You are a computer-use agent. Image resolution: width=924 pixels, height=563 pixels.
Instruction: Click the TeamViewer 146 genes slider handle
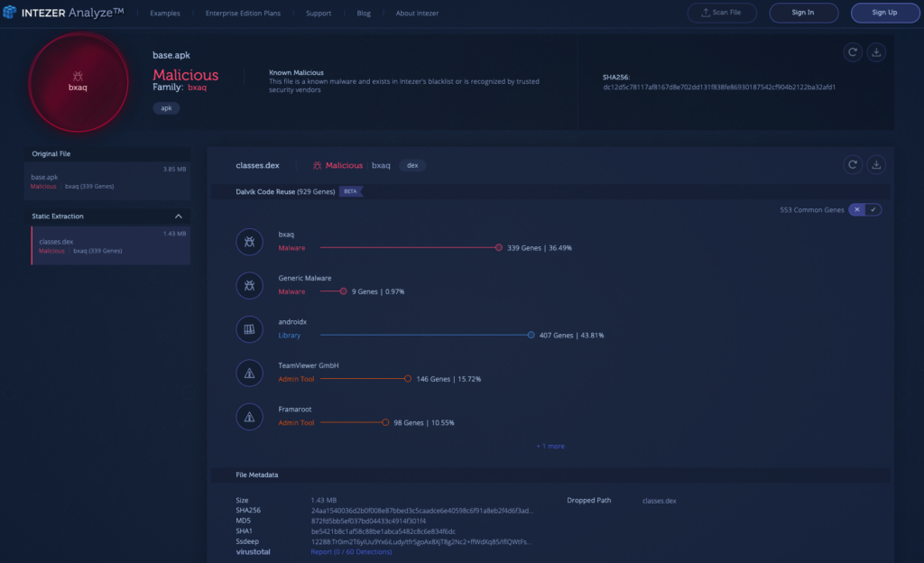click(x=408, y=379)
